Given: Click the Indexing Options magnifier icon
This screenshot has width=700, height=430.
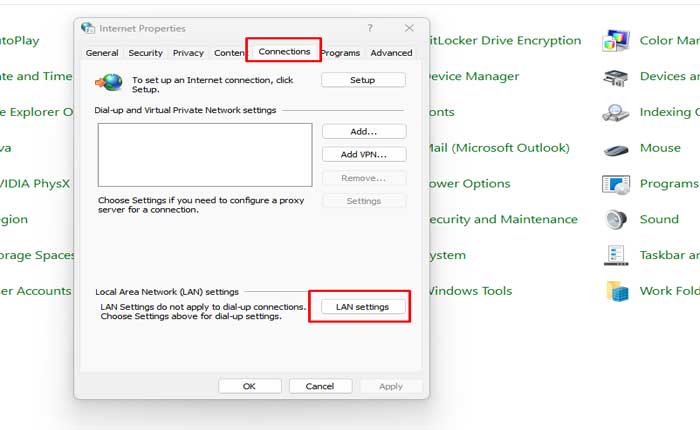Looking at the screenshot, I should coord(615,113).
